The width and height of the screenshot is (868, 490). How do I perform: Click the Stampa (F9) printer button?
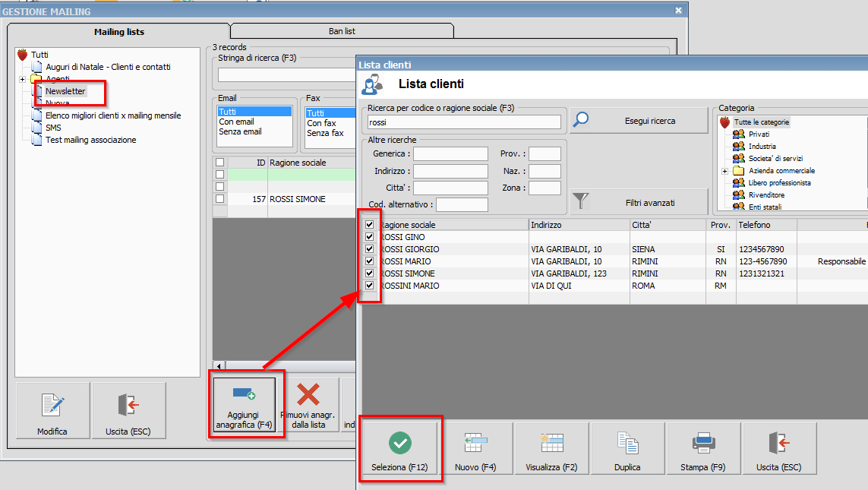(703, 448)
